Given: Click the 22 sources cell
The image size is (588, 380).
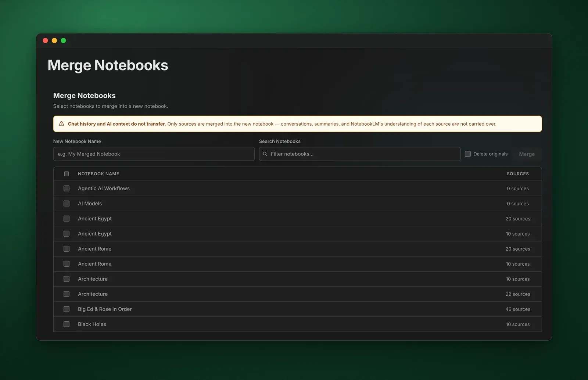Looking at the screenshot, I should (518, 294).
